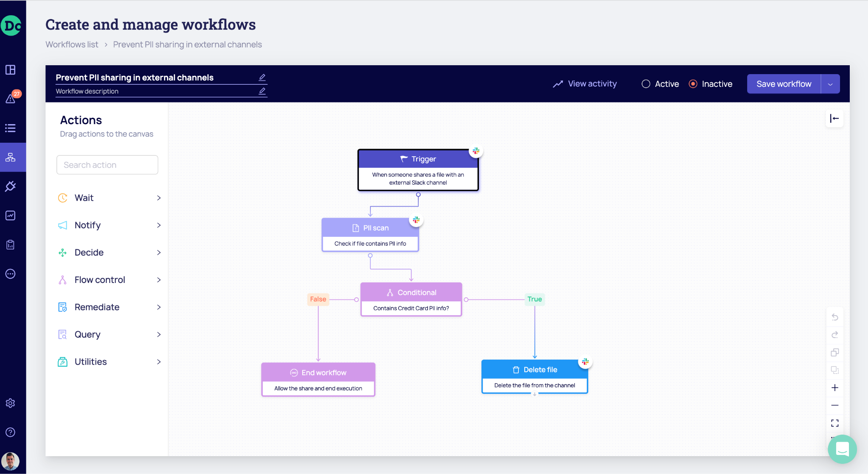Click the Save workflow button
868x474 pixels.
click(x=783, y=84)
